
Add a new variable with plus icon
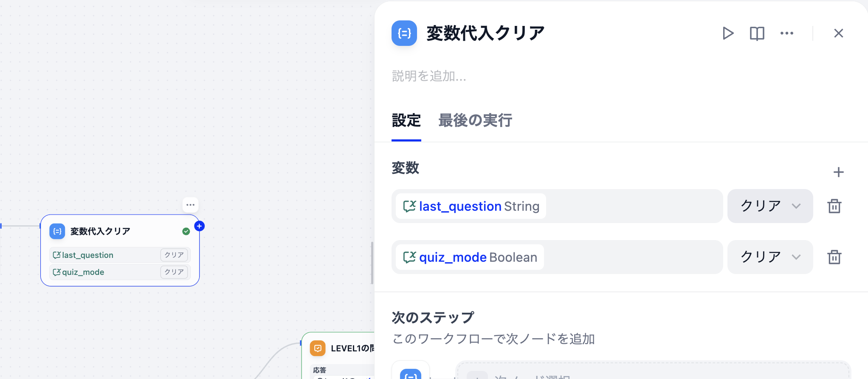tap(838, 172)
